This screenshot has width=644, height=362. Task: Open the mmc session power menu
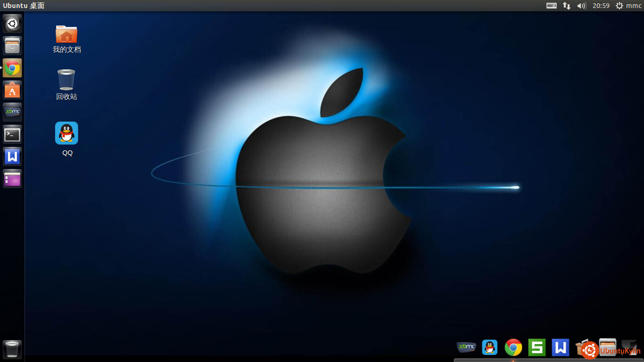click(628, 6)
